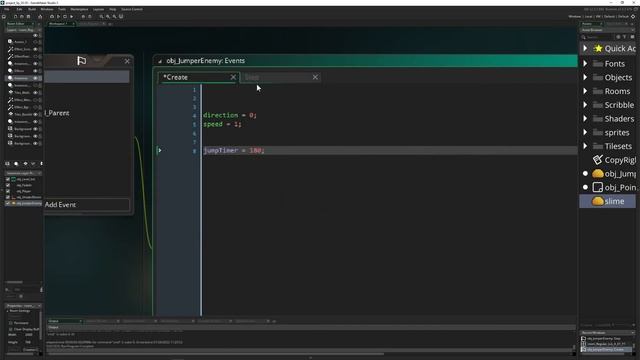Expand the Objects folder

(585, 77)
